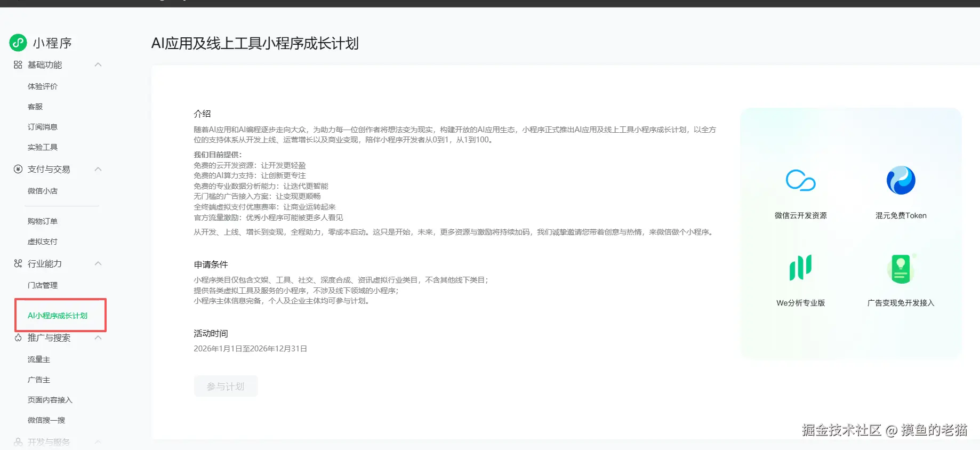Open 流量主 menu item

(x=39, y=359)
